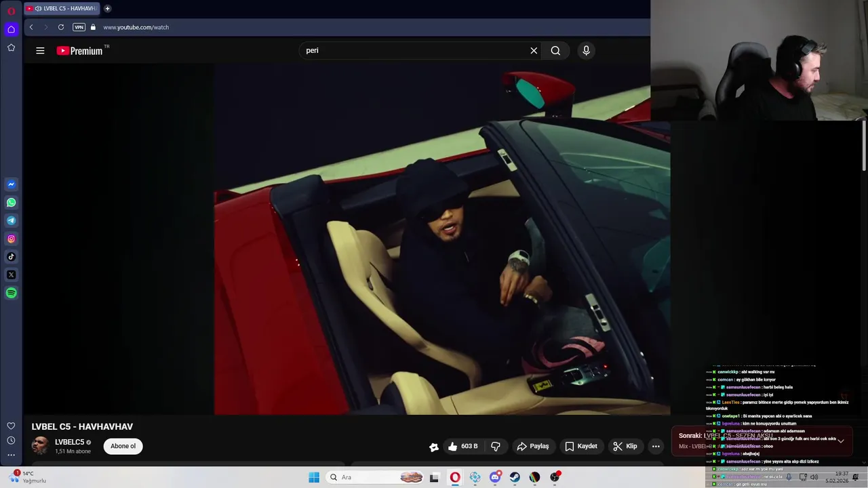Open Task View on taskbar
868x488 pixels.
pyautogui.click(x=434, y=477)
